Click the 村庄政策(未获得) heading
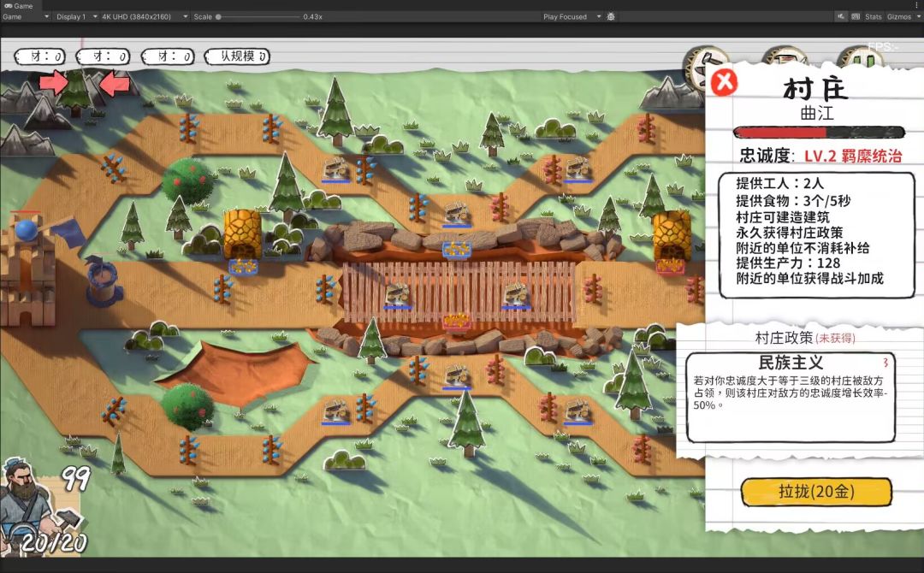The image size is (924, 573). (805, 338)
